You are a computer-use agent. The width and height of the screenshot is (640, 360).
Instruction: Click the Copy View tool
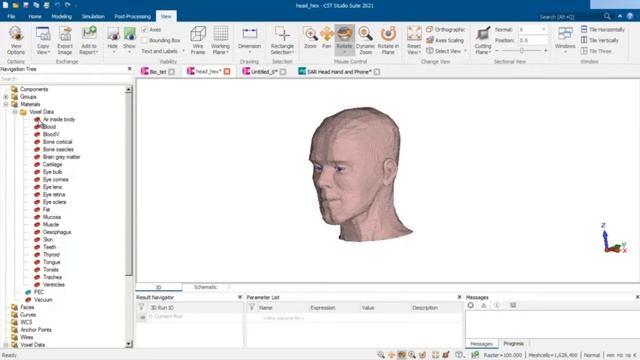point(43,40)
